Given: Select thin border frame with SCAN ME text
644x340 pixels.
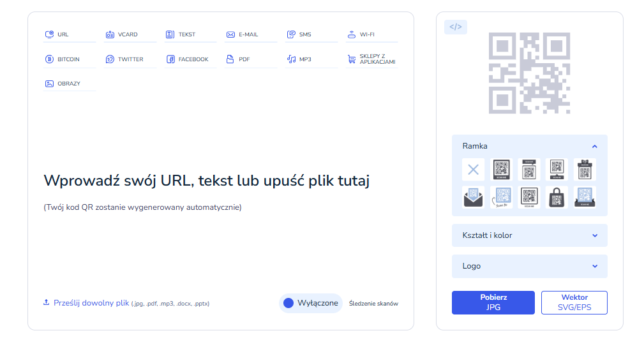Looking at the screenshot, I should point(529,197).
